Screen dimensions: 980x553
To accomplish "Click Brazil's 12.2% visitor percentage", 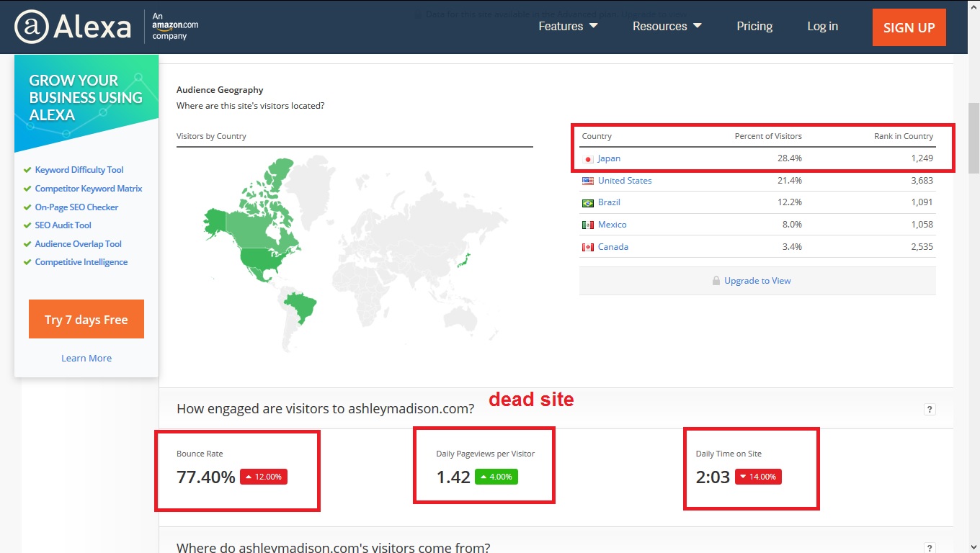I will pyautogui.click(x=790, y=202).
